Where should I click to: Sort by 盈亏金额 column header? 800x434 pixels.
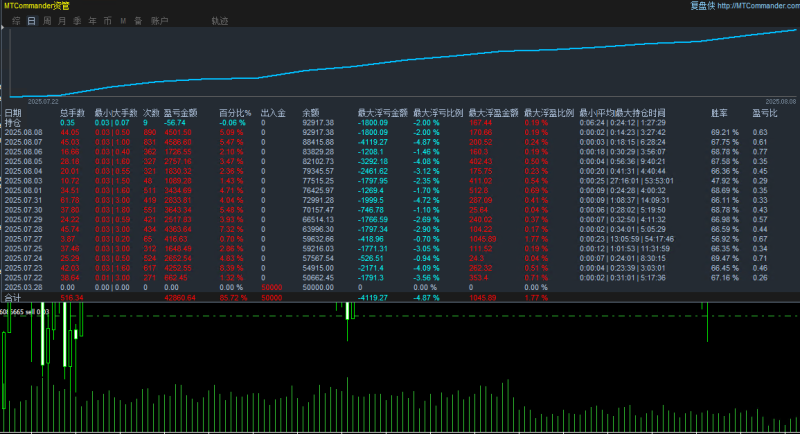coord(180,113)
